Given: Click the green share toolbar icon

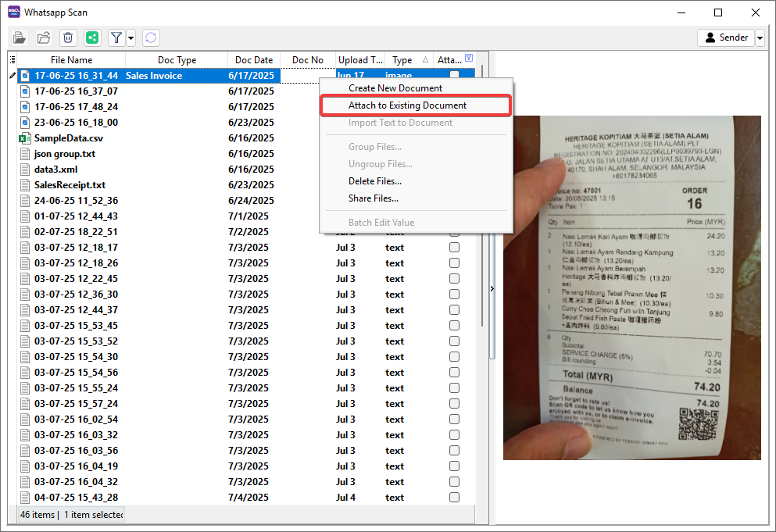Looking at the screenshot, I should click(x=92, y=37).
